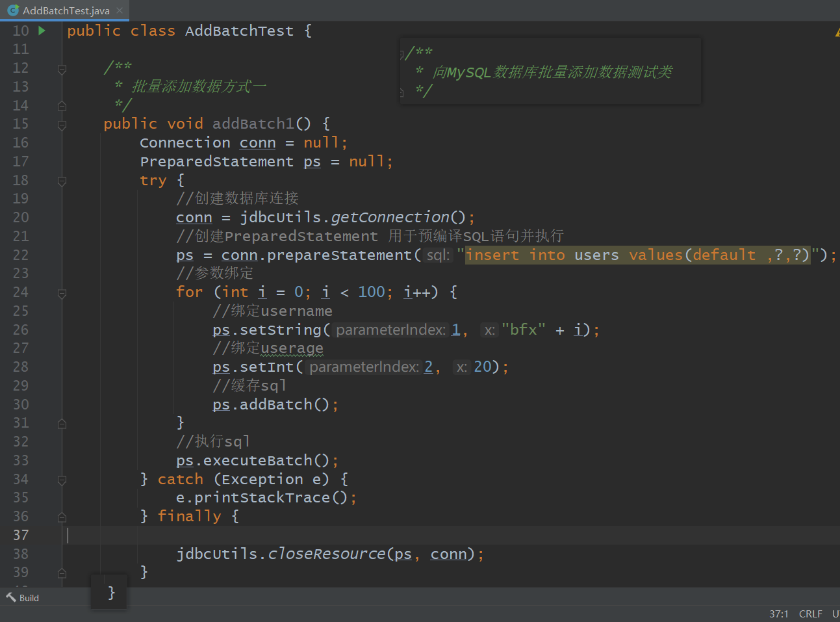
Task: Collapse the try block on line 18
Action: pos(62,181)
